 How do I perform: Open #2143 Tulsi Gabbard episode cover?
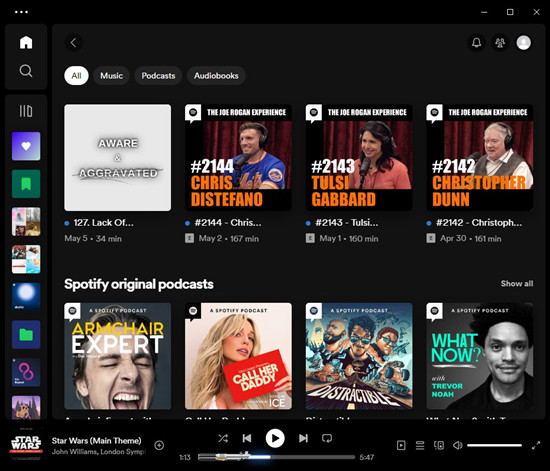[359, 157]
